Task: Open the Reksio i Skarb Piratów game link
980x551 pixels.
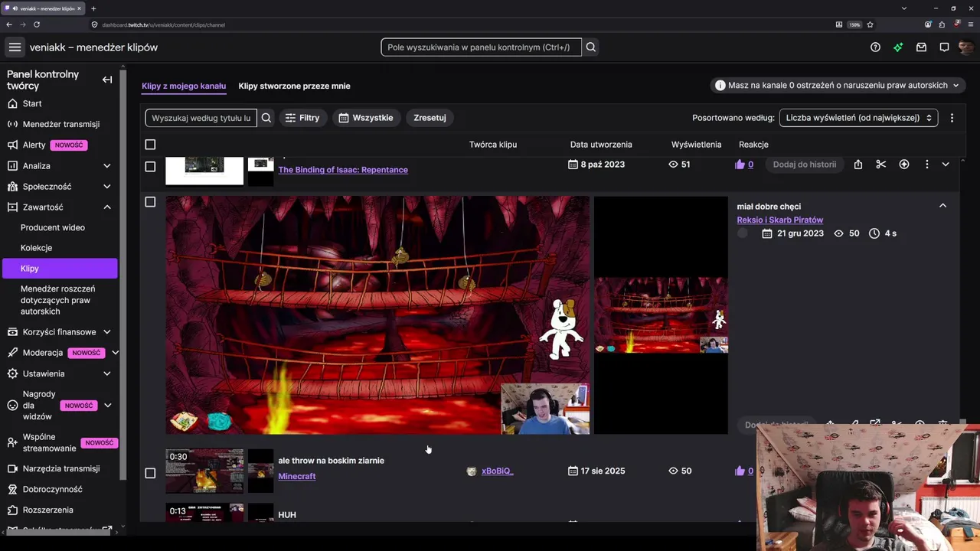Action: pos(779,220)
